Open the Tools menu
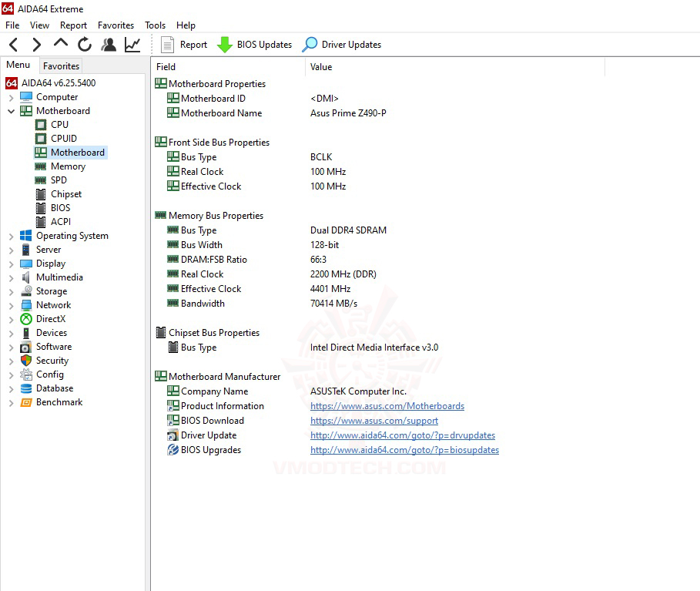The width and height of the screenshot is (700, 591). (x=155, y=25)
